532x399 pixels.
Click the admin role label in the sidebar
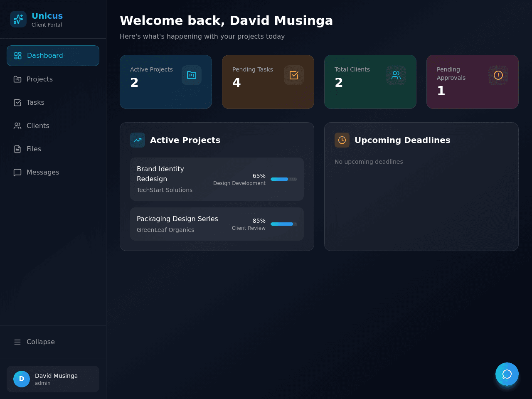click(x=42, y=383)
